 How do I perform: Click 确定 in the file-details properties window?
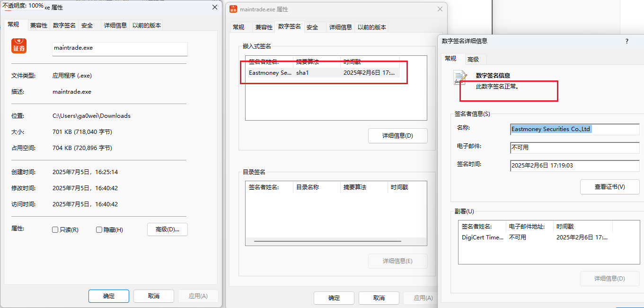pyautogui.click(x=109, y=296)
